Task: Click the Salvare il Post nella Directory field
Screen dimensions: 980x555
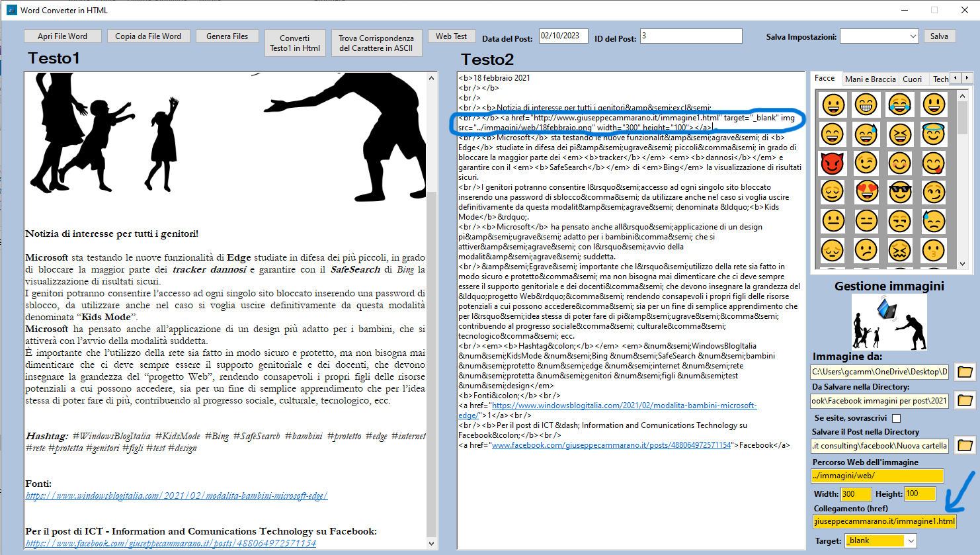Action: 880,445
